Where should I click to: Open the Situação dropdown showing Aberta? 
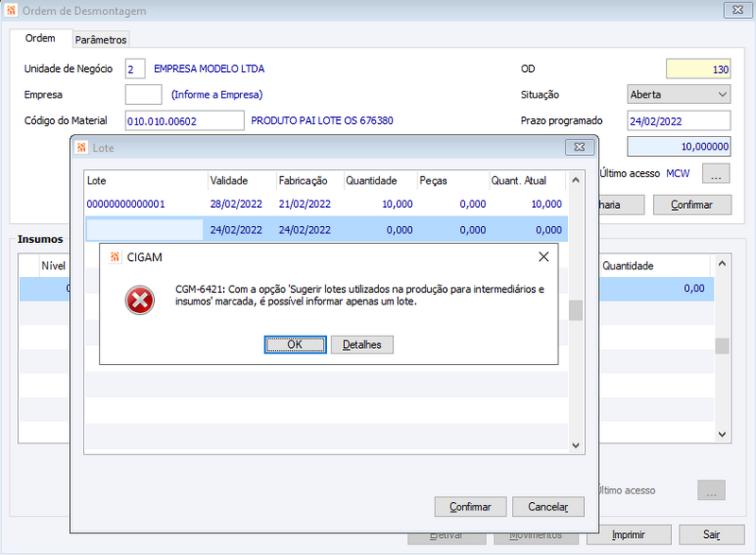(x=679, y=95)
